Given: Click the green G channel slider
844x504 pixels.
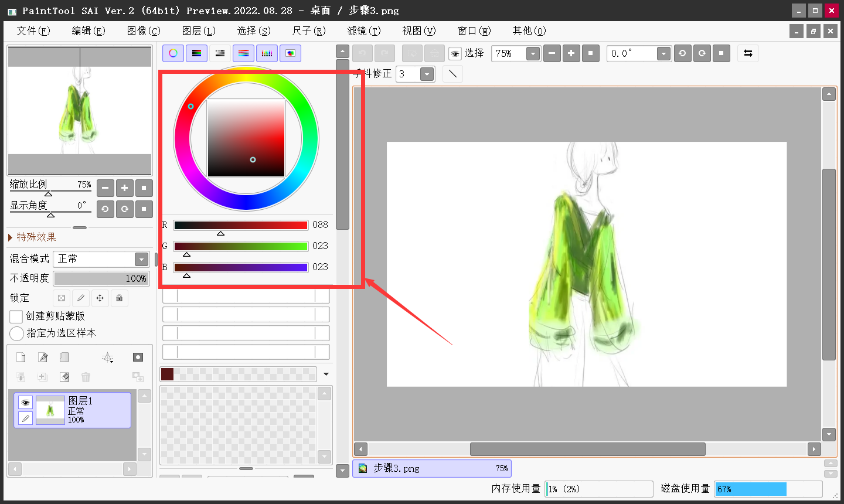Looking at the screenshot, I should point(240,247).
